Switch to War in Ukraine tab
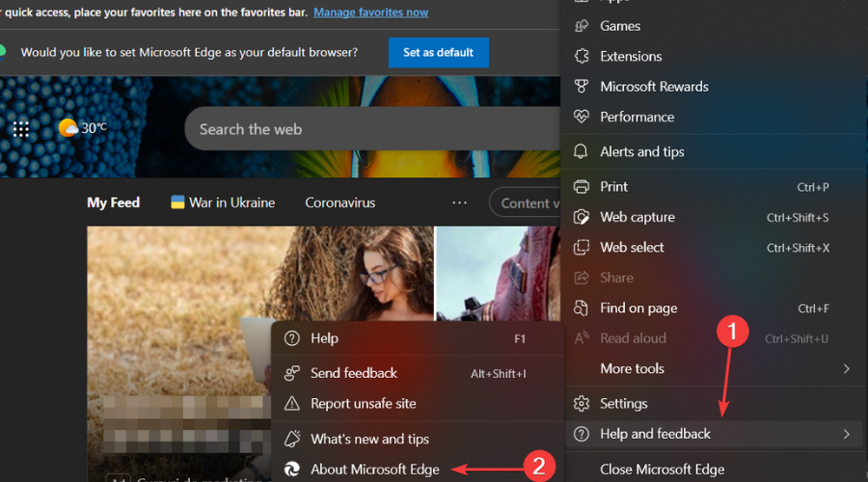This screenshot has width=868, height=482. pos(223,202)
